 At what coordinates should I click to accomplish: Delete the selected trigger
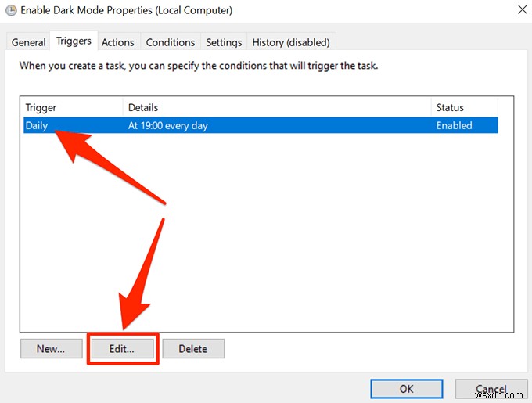click(193, 349)
